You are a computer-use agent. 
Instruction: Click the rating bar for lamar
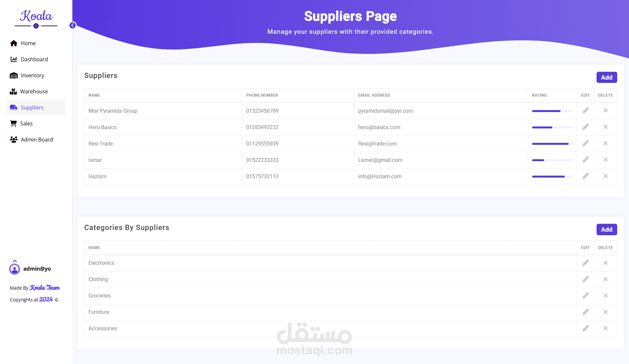(x=552, y=160)
